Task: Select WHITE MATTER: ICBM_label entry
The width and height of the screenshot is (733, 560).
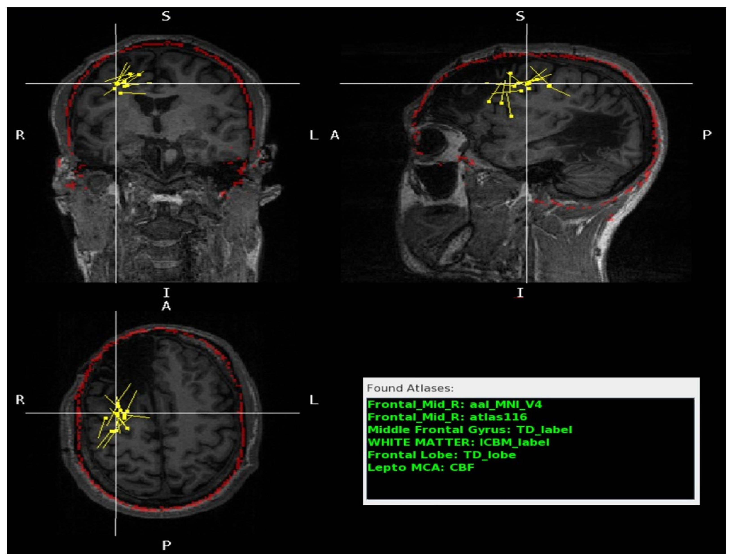Action: click(458, 442)
